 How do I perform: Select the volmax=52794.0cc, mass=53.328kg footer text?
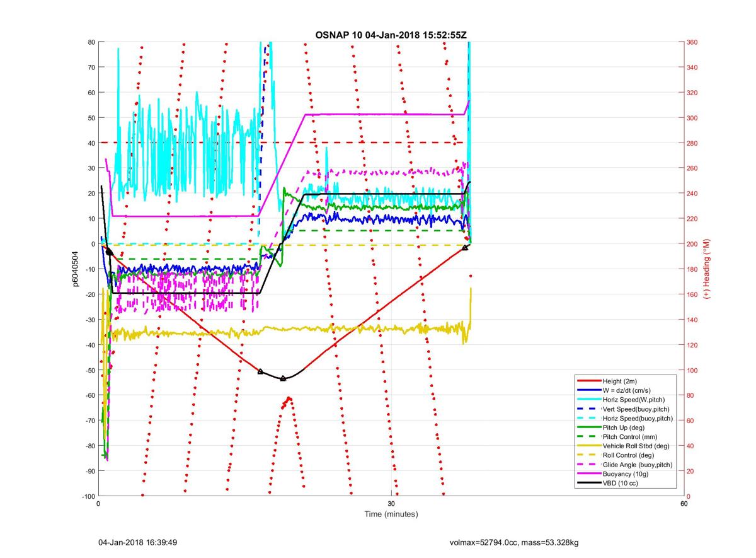pyautogui.click(x=515, y=542)
